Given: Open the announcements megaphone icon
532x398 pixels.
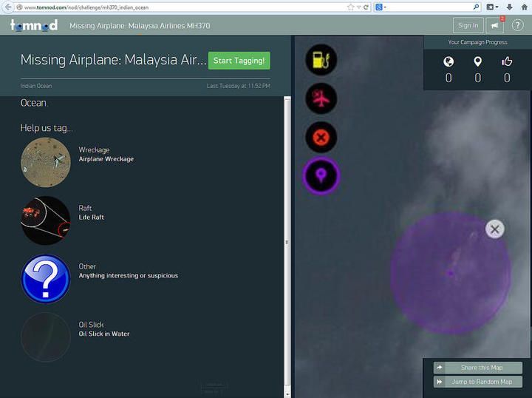Looking at the screenshot, I should coord(494,25).
